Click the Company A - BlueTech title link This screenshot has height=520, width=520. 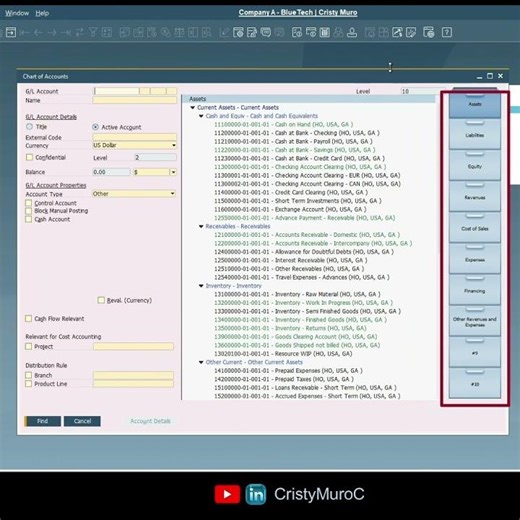298,12
